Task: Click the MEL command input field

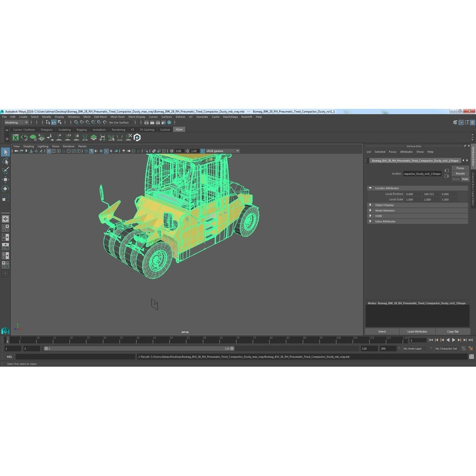Action: tap(75, 357)
